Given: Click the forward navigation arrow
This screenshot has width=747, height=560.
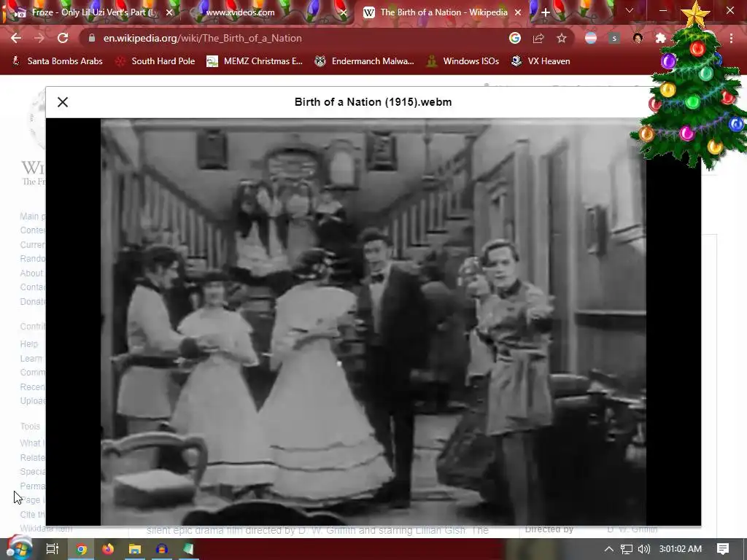Looking at the screenshot, I should point(39,38).
